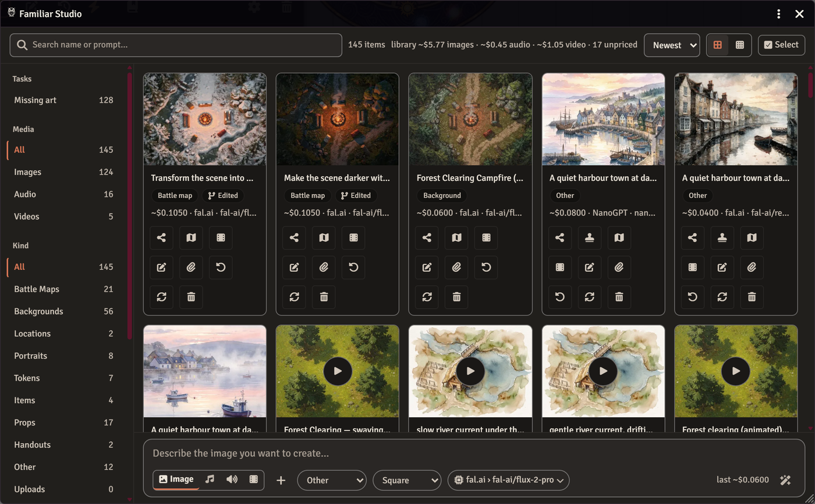Share the "Transform the scene into" card
This screenshot has height=504, width=815.
(161, 237)
